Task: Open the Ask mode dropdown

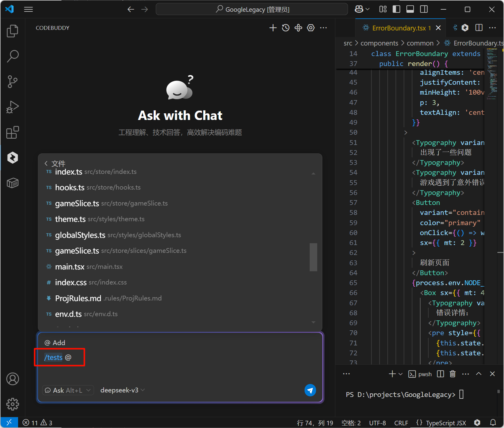Action: point(68,390)
